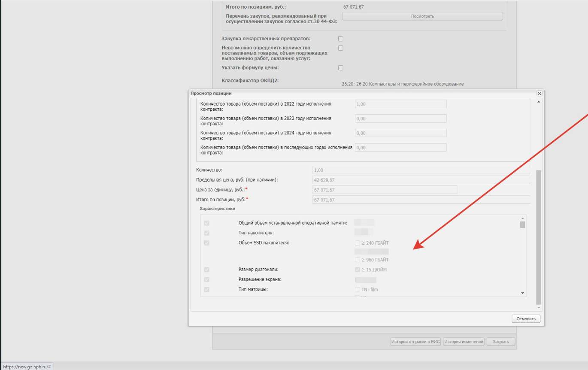Click the Отменить button
The height and width of the screenshot is (370, 588).
[x=526, y=319]
